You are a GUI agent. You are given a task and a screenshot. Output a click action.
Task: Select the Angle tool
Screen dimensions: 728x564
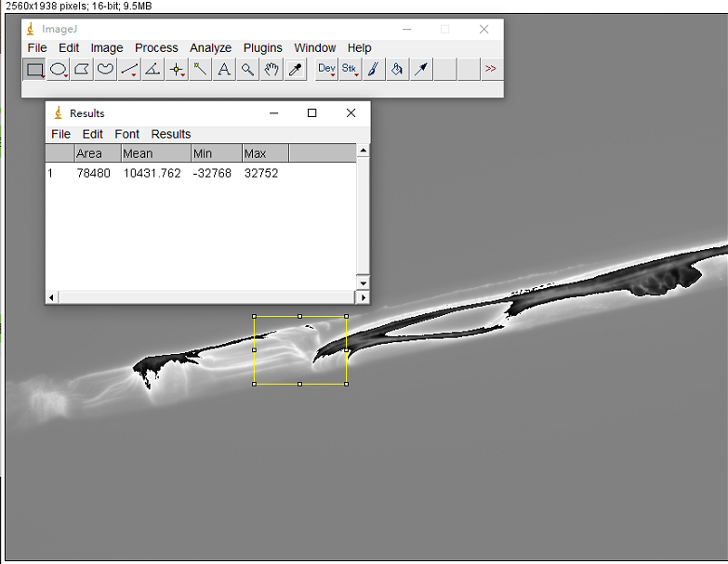click(x=152, y=69)
